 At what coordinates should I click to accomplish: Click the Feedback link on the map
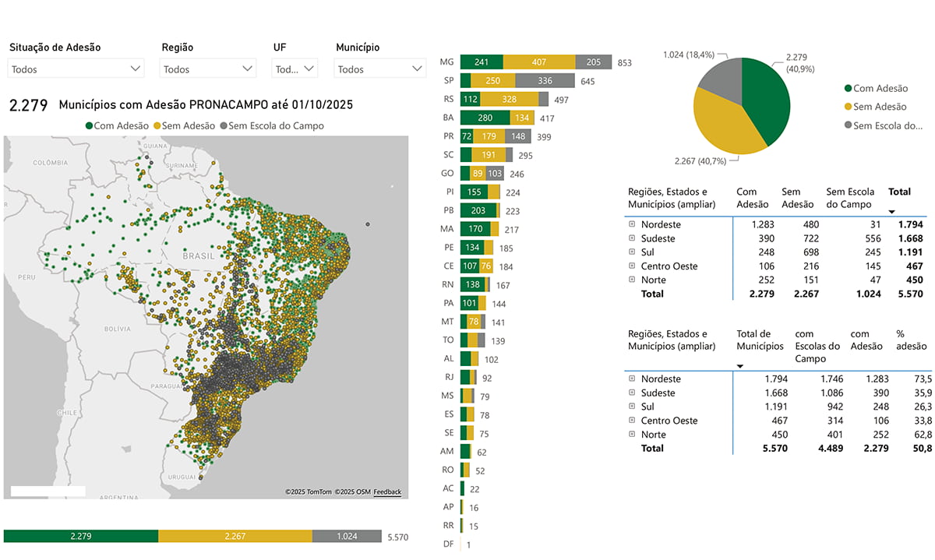click(387, 492)
